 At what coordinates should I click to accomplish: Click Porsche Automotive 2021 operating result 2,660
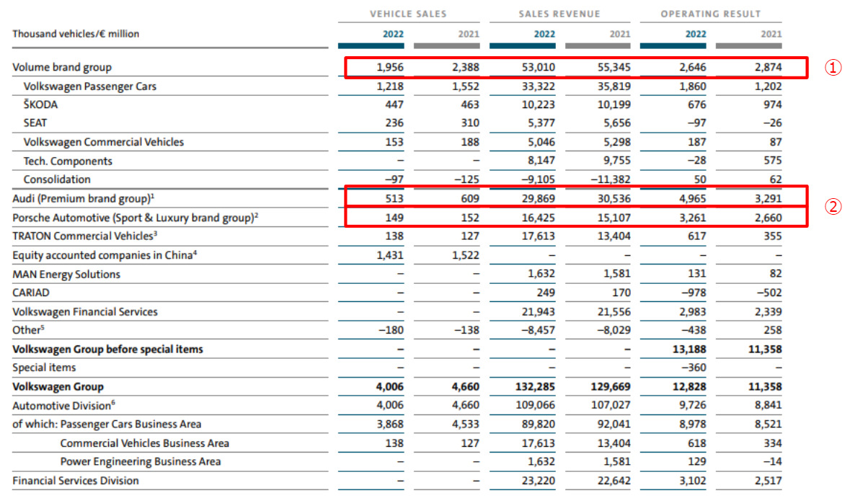[x=768, y=218]
